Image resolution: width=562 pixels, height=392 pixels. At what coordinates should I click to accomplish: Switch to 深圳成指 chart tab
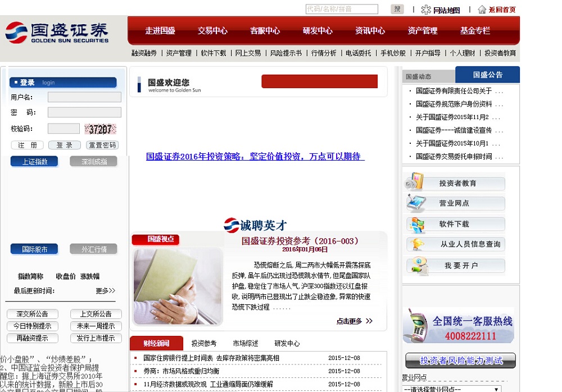(x=93, y=162)
